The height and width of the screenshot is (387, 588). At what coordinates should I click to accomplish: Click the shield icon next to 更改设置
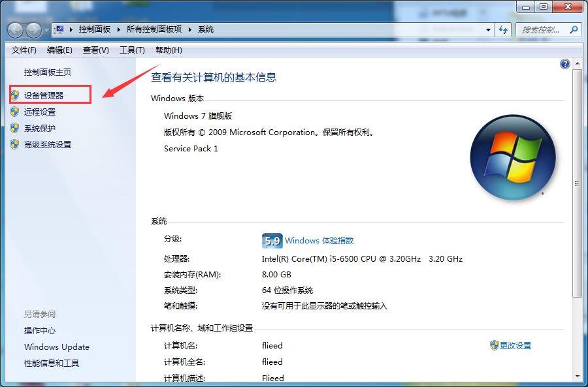(x=495, y=345)
